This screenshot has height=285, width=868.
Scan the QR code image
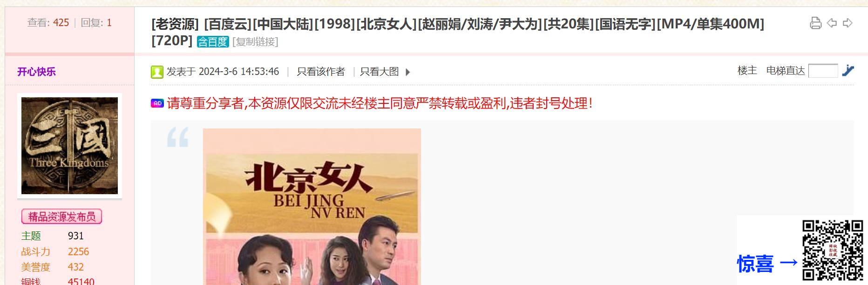[x=833, y=250]
